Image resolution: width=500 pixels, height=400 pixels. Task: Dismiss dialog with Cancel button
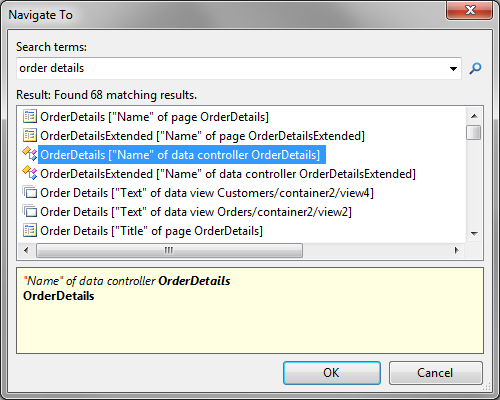pyautogui.click(x=435, y=373)
